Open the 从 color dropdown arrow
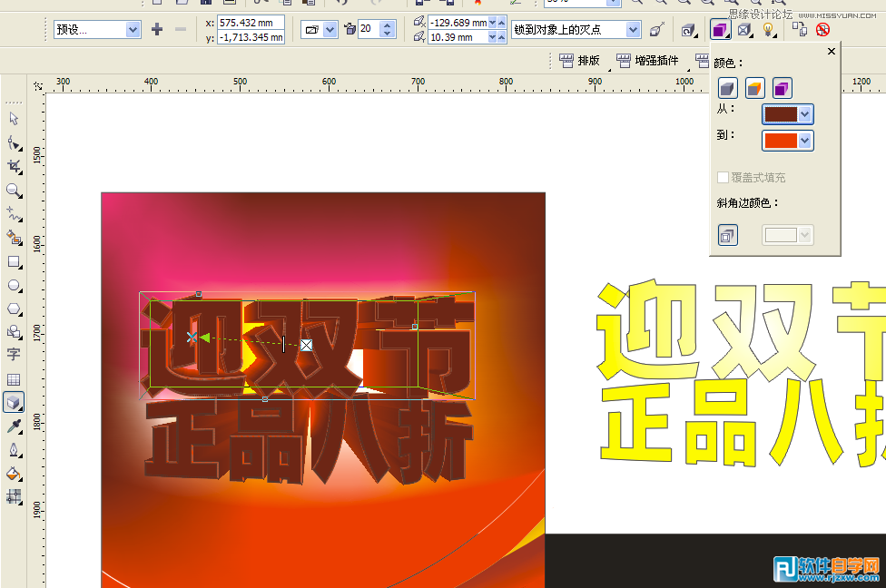 point(805,114)
